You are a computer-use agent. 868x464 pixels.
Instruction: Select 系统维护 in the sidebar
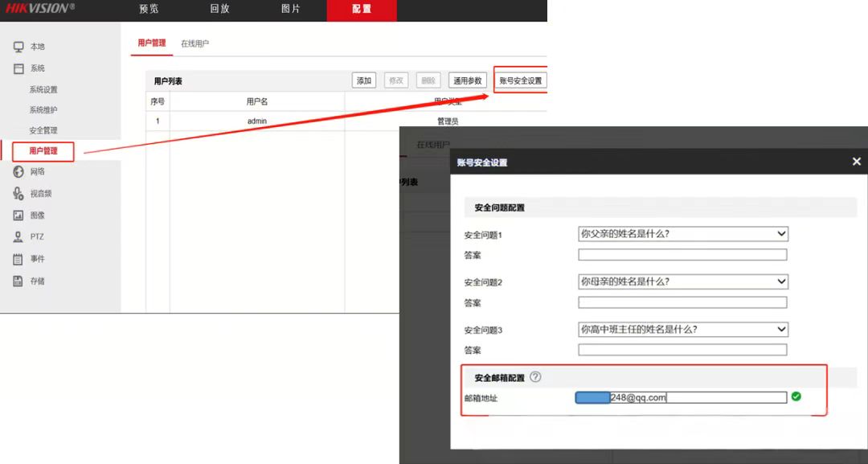43,110
